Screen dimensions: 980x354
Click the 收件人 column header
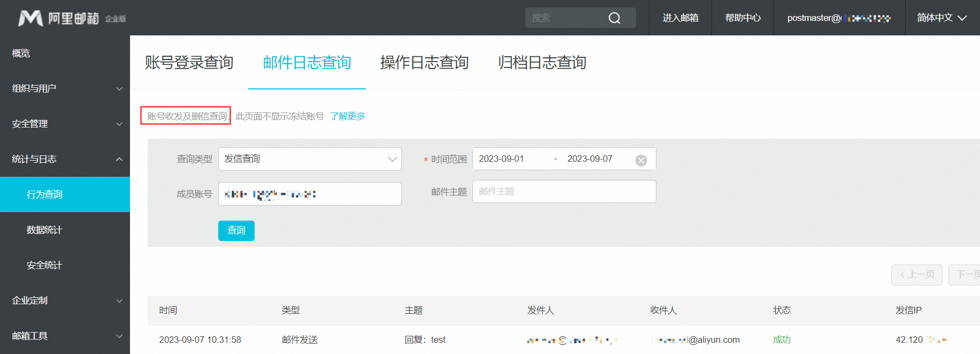pos(663,311)
